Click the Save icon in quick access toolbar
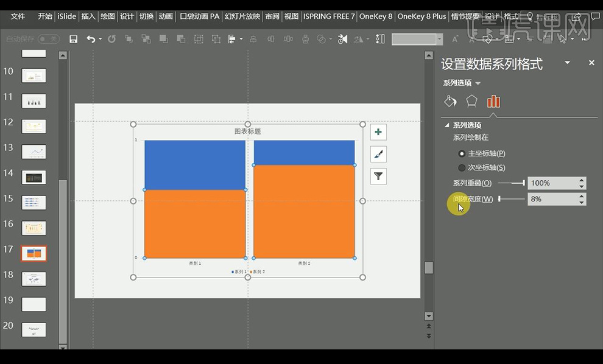The width and height of the screenshot is (603, 364). point(73,39)
